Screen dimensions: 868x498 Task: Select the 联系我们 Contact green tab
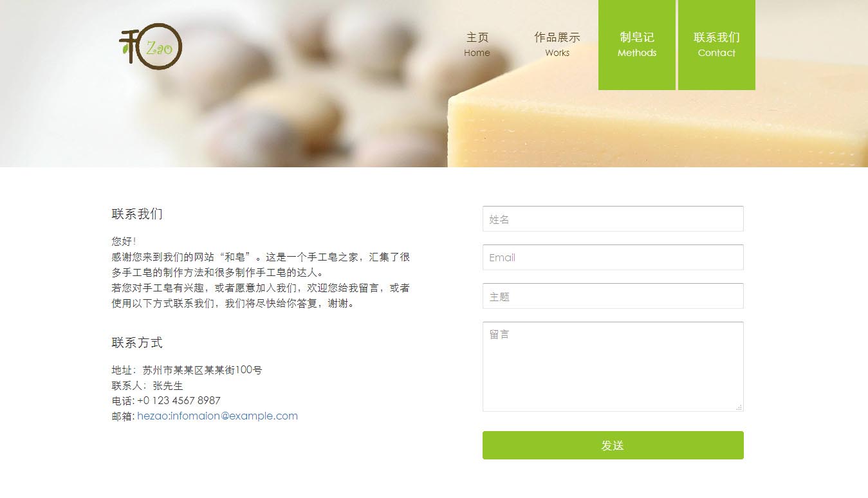pos(717,45)
